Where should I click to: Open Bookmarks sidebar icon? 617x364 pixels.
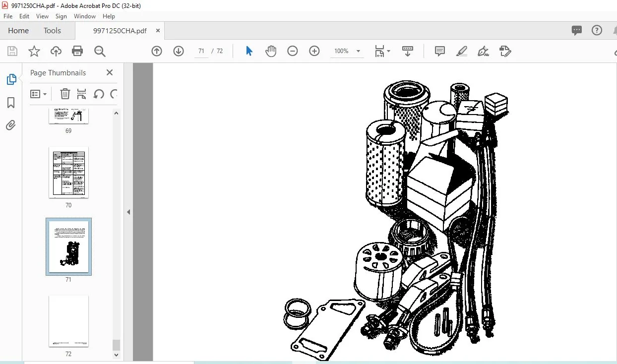(11, 103)
